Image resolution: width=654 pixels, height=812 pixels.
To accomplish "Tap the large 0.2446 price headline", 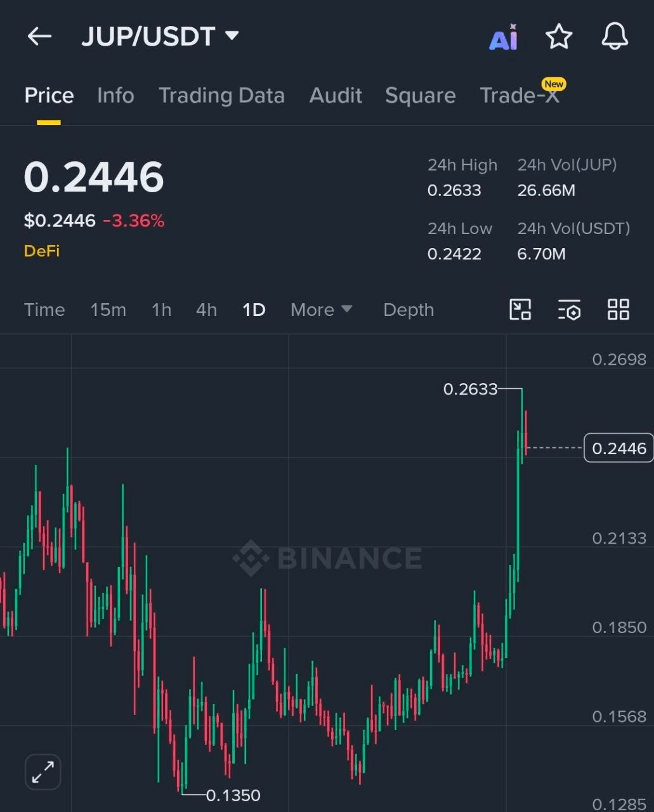I will coord(94,177).
